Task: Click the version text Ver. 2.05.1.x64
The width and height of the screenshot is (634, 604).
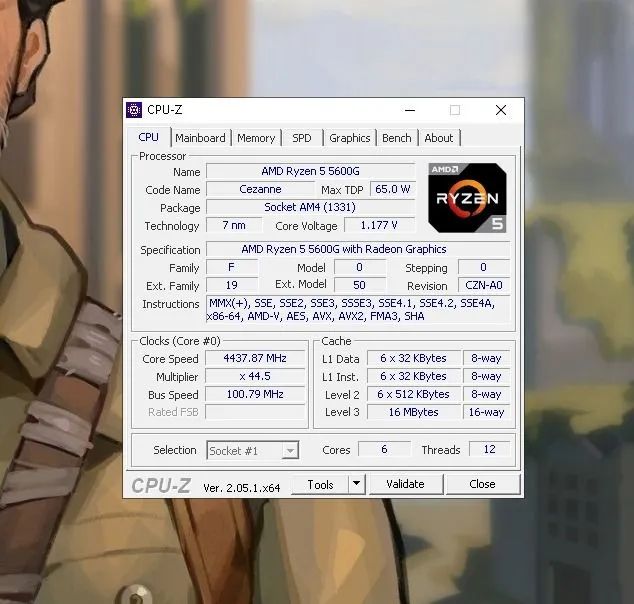Action: pyautogui.click(x=242, y=488)
